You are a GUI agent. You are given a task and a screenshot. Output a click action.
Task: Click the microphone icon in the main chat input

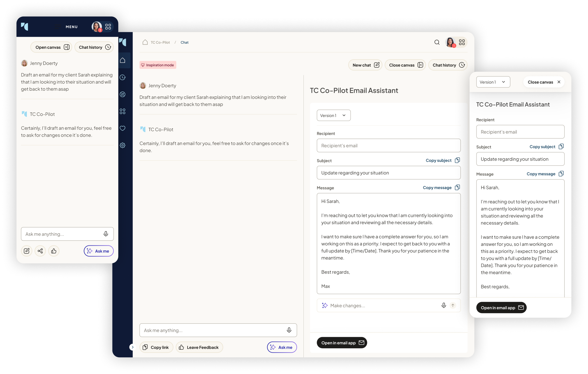(289, 330)
